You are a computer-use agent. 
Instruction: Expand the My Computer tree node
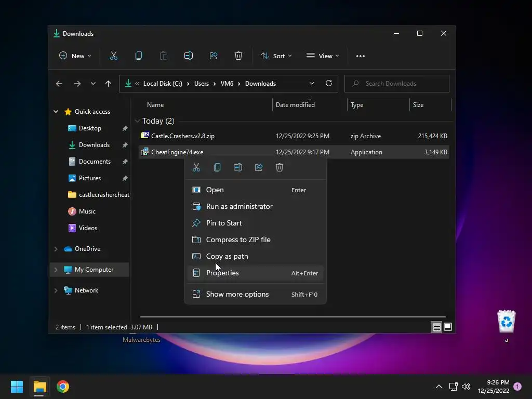coord(56,270)
